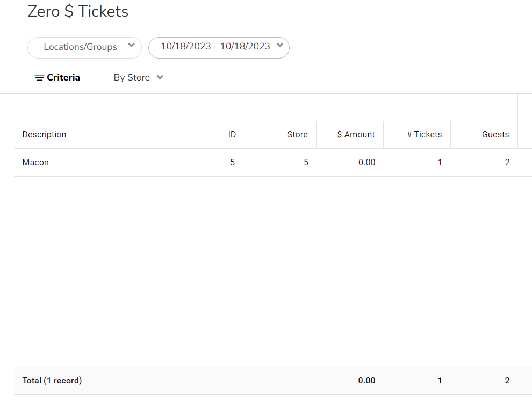Click the Total (1 record) footer label

coord(52,381)
